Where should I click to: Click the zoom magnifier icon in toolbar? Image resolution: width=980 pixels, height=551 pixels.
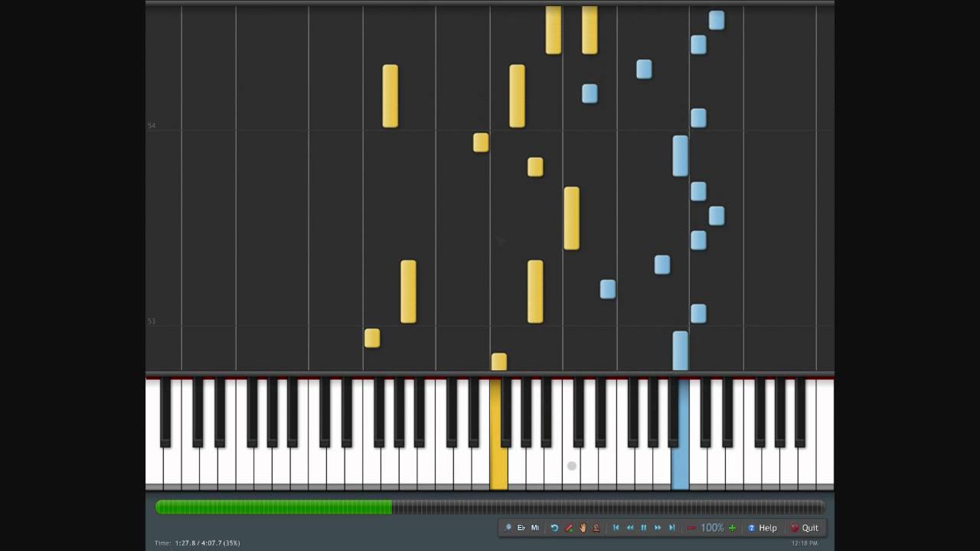tap(508, 528)
